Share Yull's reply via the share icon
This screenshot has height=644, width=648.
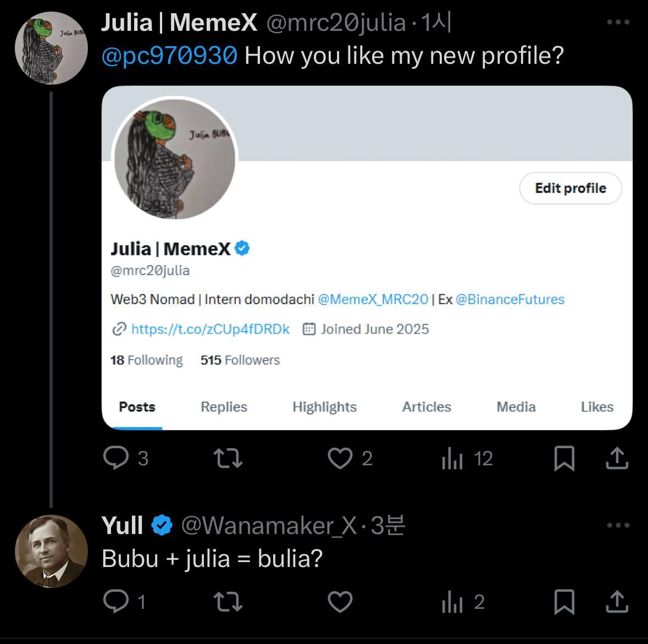[x=616, y=602]
